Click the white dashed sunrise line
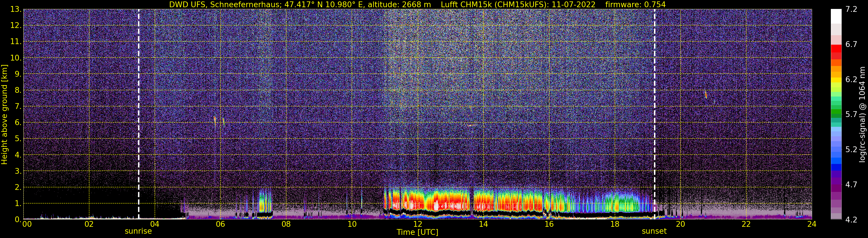The width and height of the screenshot is (868, 238). [139, 114]
